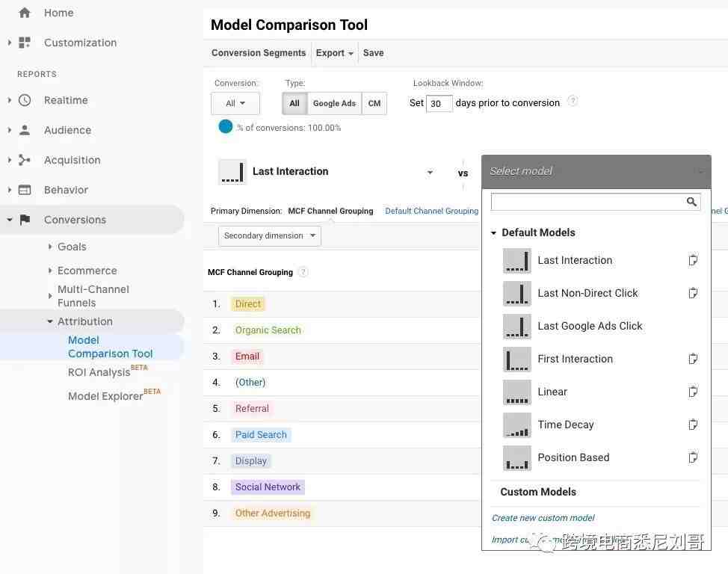Select the CM type toggle
This screenshot has height=574, width=728.
click(374, 103)
